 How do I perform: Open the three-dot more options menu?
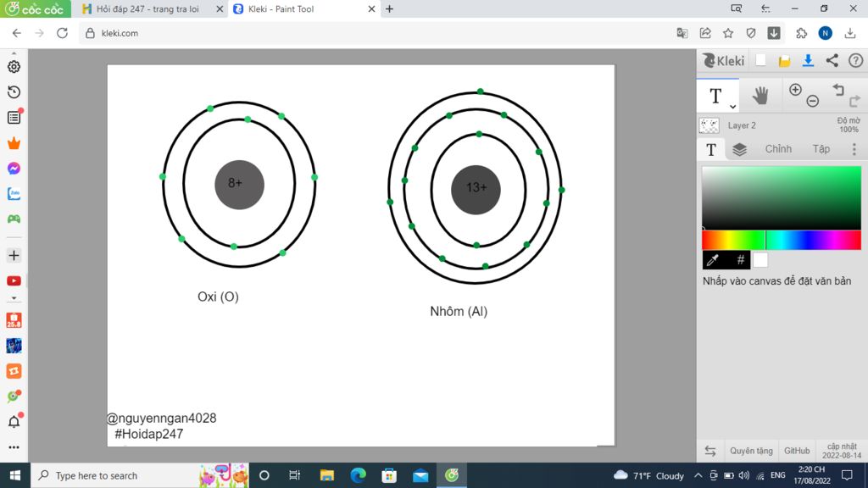click(x=854, y=149)
